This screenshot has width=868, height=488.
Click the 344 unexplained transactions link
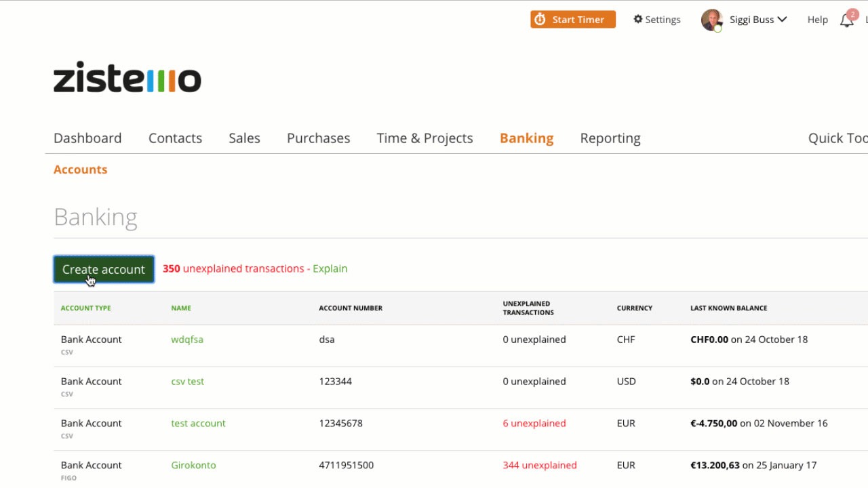click(x=539, y=466)
